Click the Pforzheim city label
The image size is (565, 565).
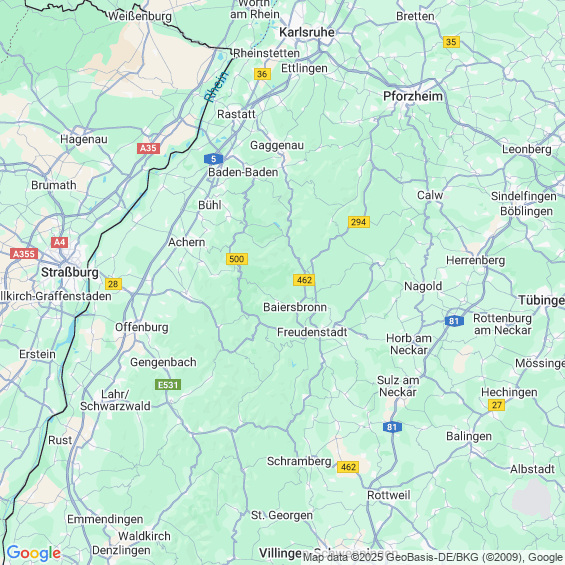click(x=413, y=96)
